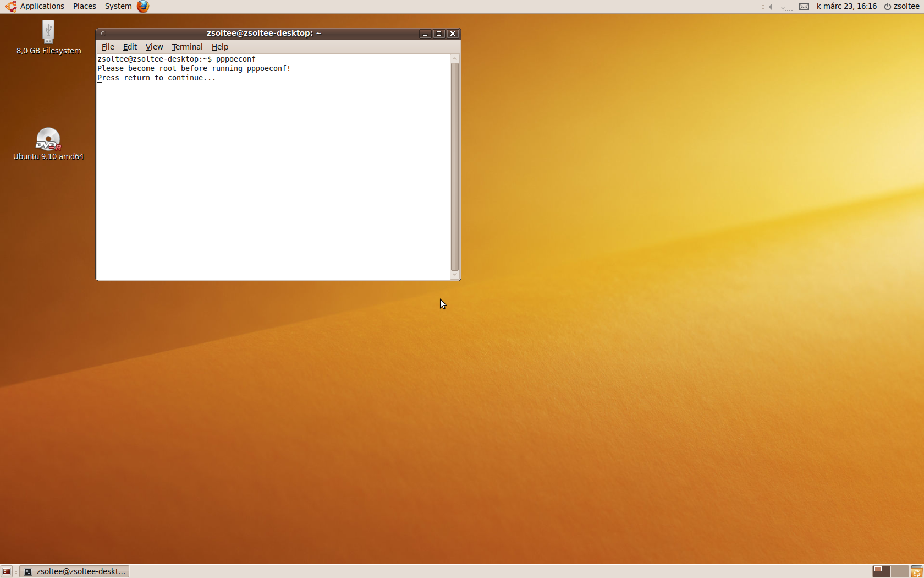The height and width of the screenshot is (578, 924).
Task: Click the mail envelope indicator icon
Action: tap(804, 7)
